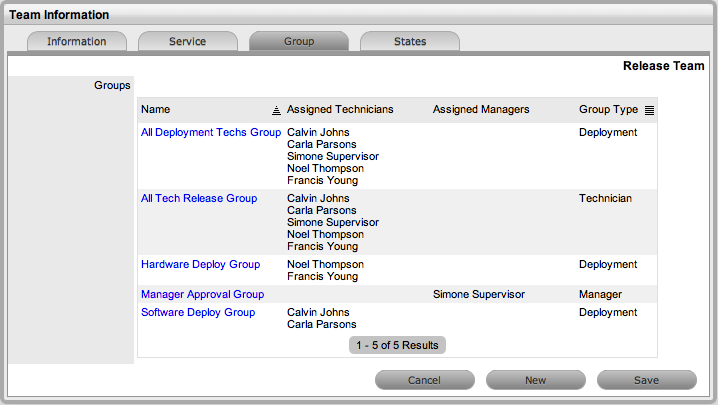Viewport: 718px width, 405px height.
Task: Open the All Deployment Techs Group link
Action: (211, 133)
